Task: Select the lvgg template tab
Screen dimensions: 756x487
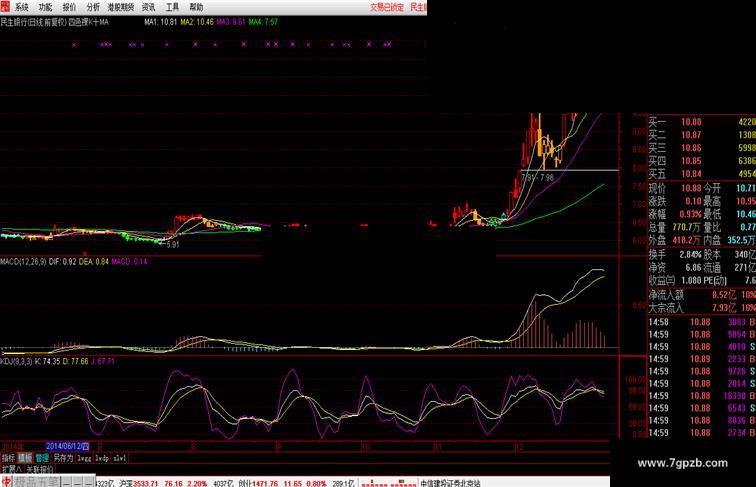Action: click(84, 458)
